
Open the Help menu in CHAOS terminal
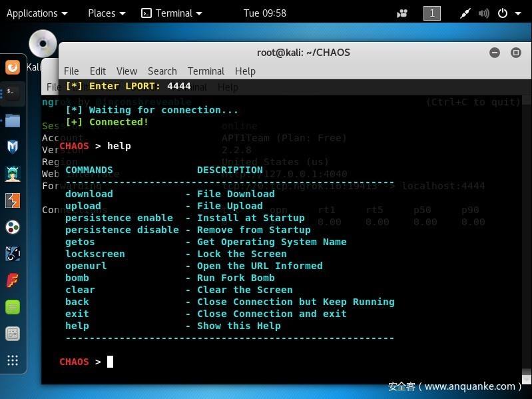click(245, 71)
